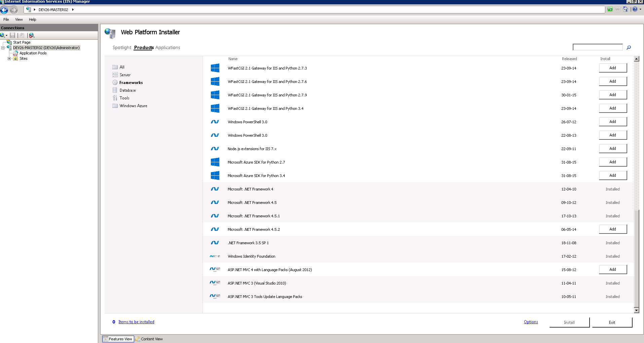Add ASP.NET MVC 4 with Language Packs
The height and width of the screenshot is (343, 644).
(x=613, y=269)
